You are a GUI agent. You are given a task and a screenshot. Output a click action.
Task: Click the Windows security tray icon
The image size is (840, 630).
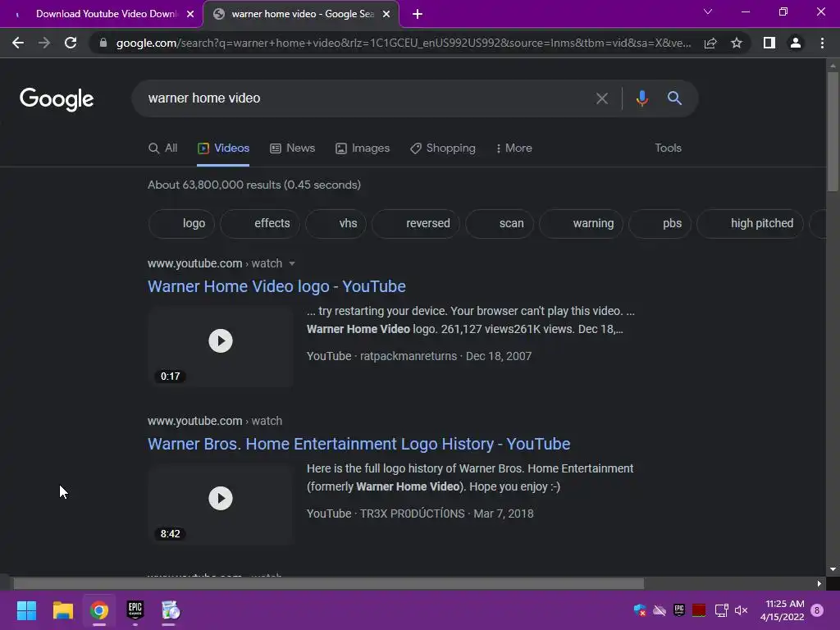coord(640,610)
